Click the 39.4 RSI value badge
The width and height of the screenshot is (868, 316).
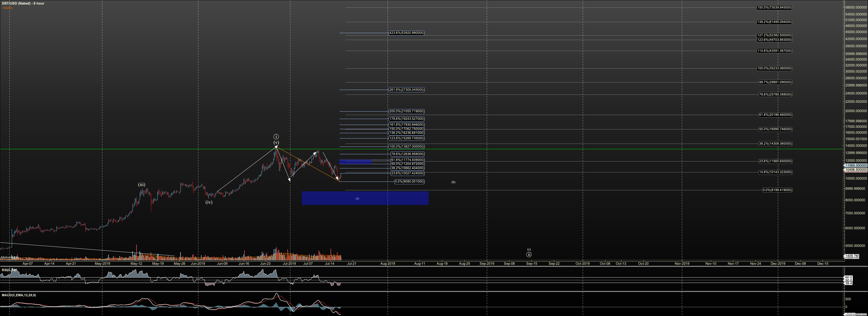848,283
